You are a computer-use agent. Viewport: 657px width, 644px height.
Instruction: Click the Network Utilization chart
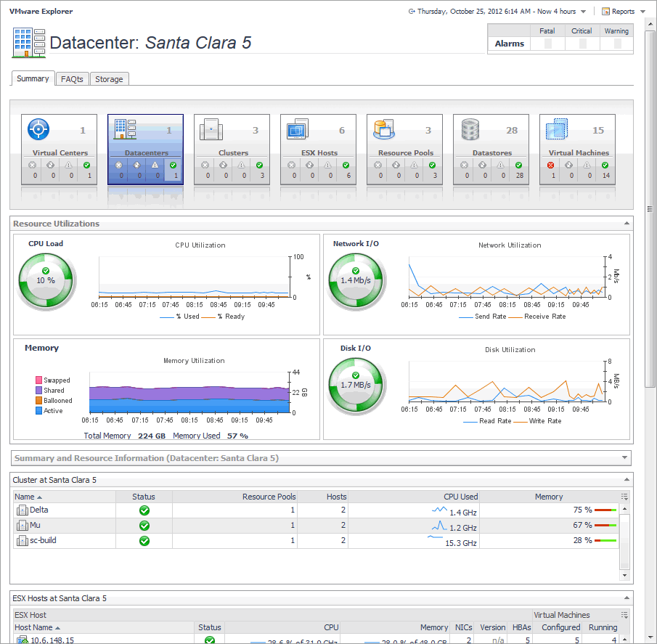click(506, 277)
